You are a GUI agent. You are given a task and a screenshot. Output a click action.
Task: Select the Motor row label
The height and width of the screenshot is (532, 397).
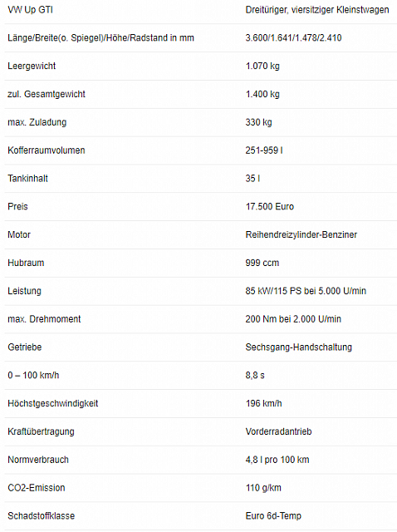(19, 234)
